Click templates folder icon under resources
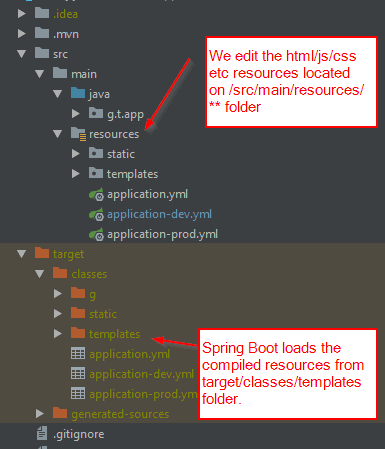Viewport: 385px width, 449px height. pyautogui.click(x=96, y=173)
